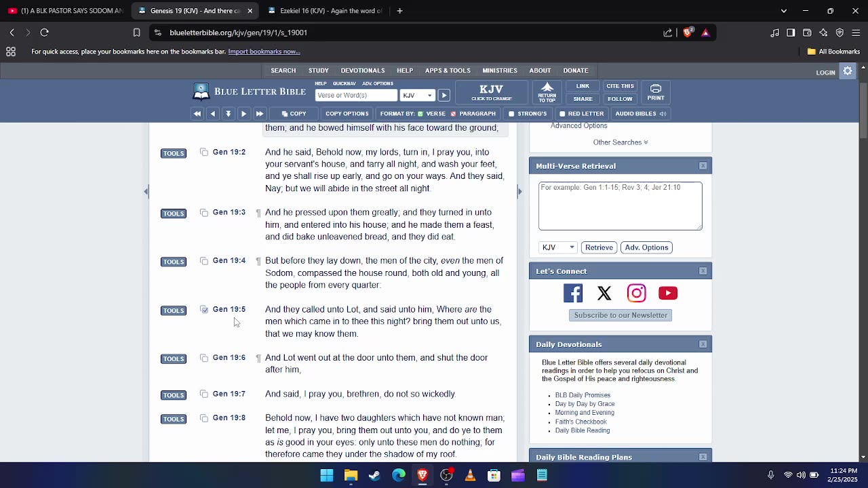Select Format By Paragraph option
This screenshot has width=868, height=488.
click(x=473, y=114)
